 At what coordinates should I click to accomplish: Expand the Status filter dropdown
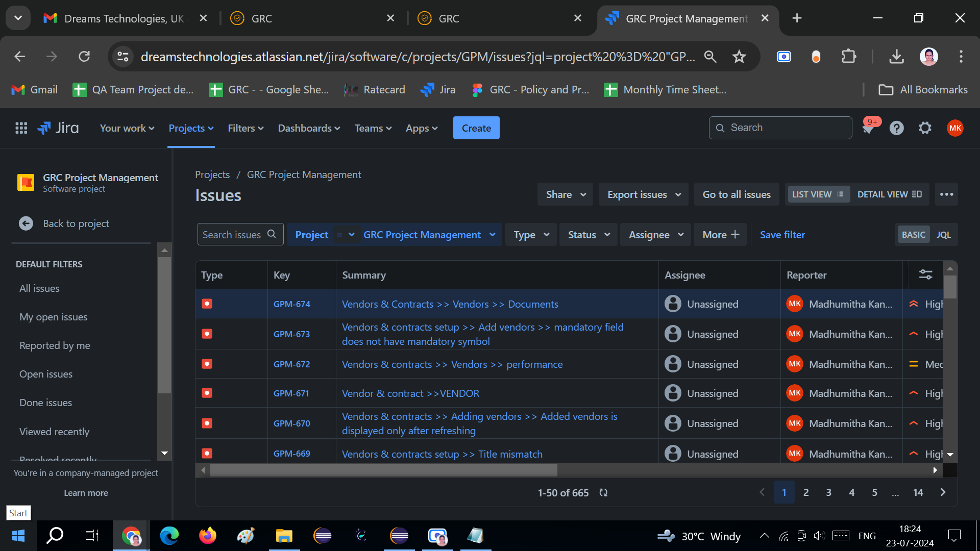(589, 235)
